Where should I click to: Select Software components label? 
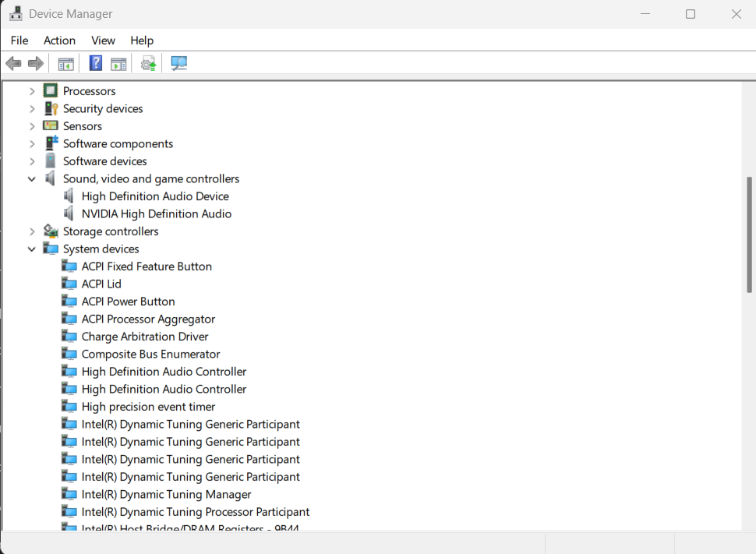tap(118, 143)
